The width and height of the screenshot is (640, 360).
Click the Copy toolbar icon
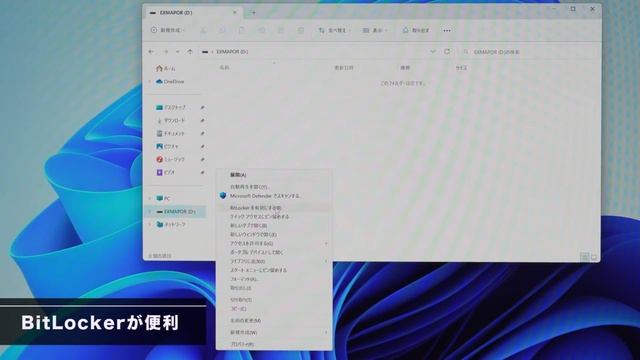tap(222, 31)
